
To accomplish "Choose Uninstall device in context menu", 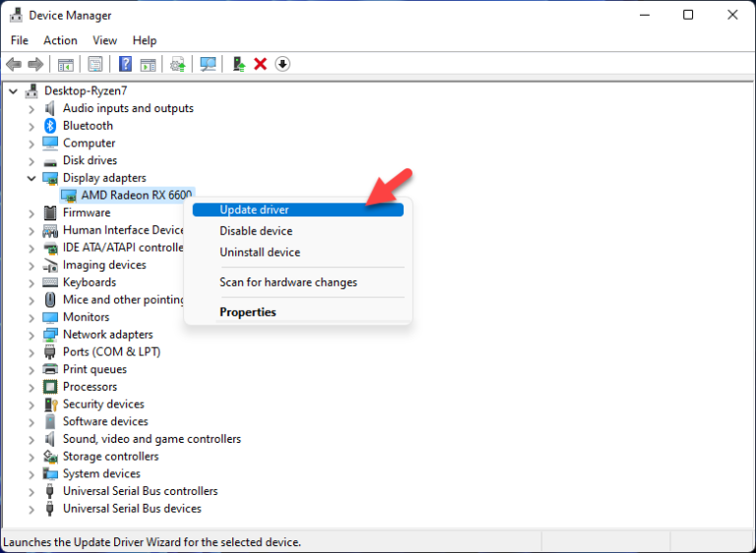I will point(298,252).
